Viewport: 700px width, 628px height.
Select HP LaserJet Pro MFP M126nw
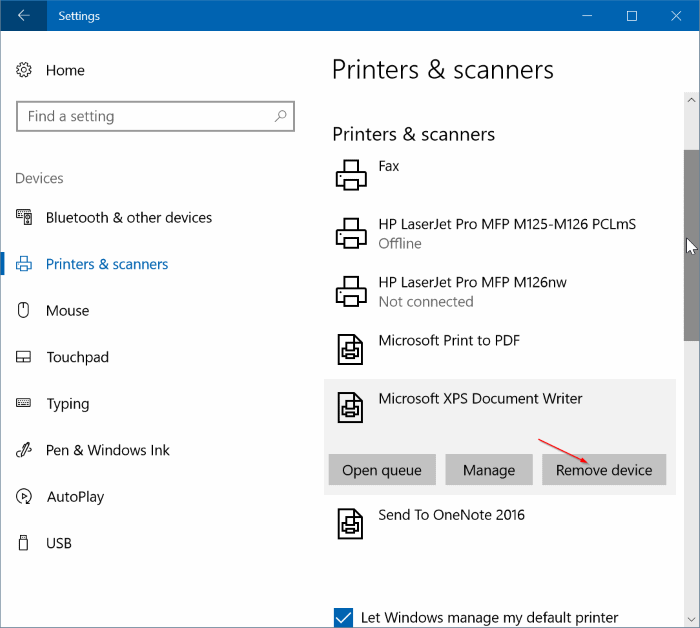point(500,291)
